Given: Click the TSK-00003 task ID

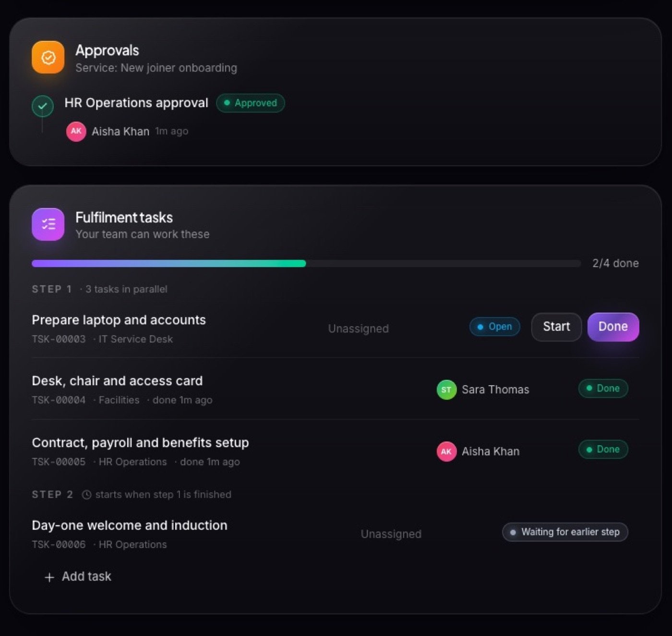Looking at the screenshot, I should pos(59,339).
